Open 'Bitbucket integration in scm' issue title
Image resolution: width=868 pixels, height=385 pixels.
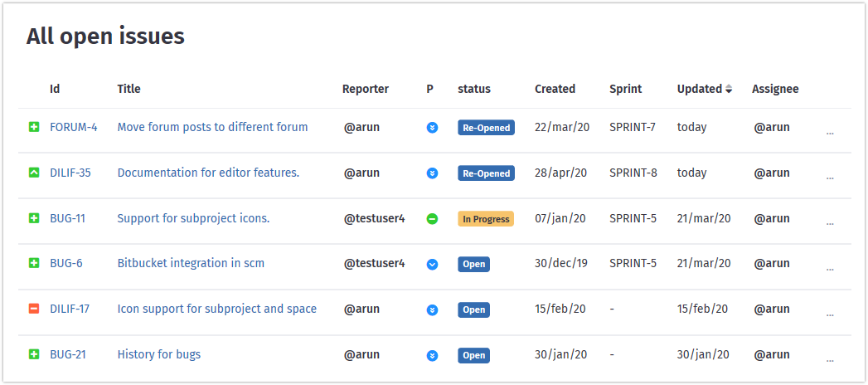click(x=192, y=263)
